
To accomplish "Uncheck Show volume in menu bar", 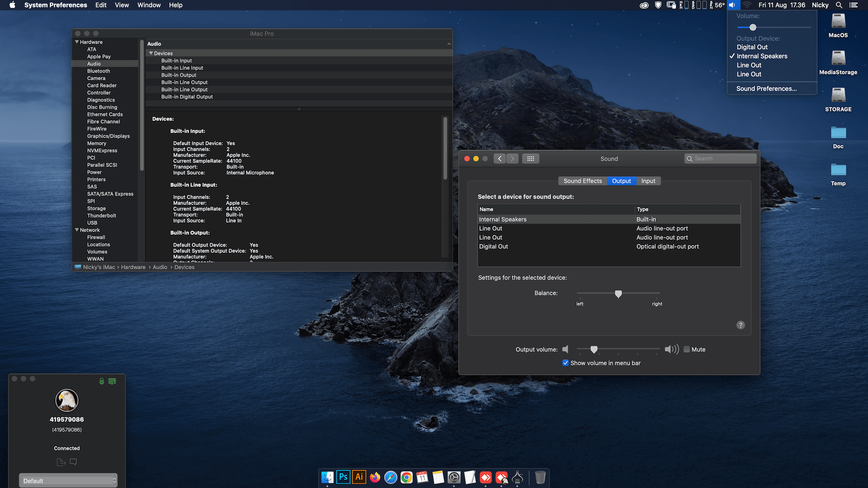I will (566, 363).
